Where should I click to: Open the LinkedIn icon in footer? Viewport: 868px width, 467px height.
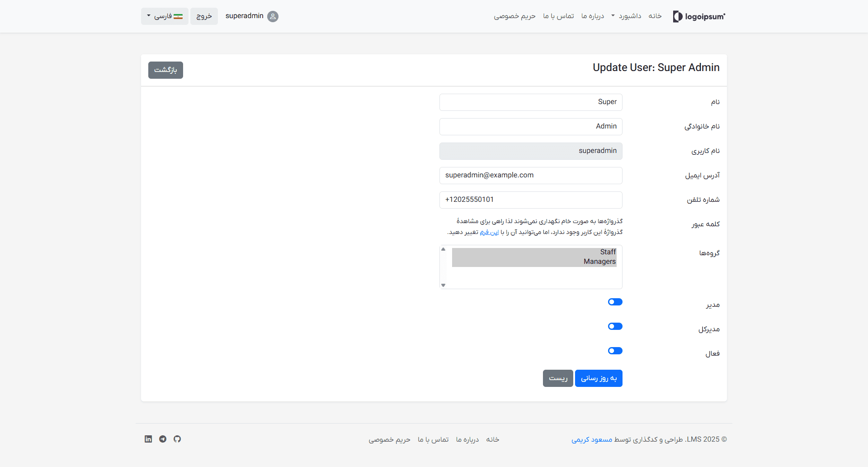(148, 439)
